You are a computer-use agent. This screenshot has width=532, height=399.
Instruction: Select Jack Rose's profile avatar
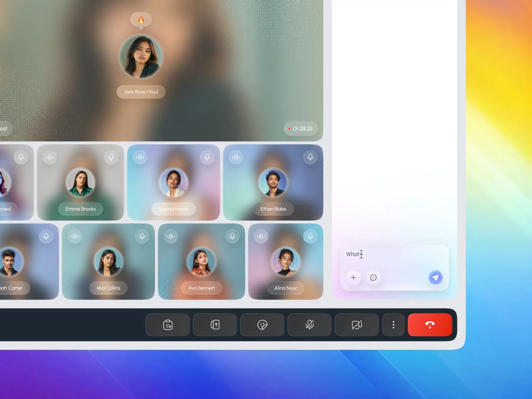coord(141,57)
